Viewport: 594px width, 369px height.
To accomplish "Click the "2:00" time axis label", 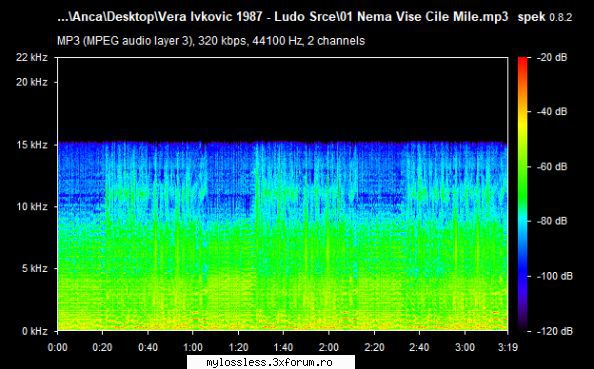I will (328, 347).
